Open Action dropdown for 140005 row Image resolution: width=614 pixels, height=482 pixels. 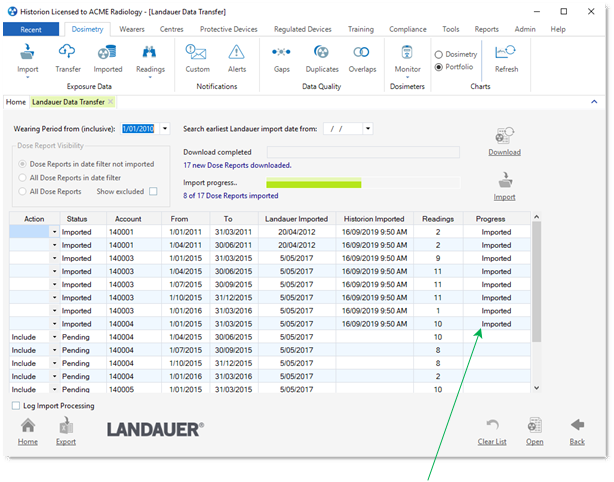54,390
